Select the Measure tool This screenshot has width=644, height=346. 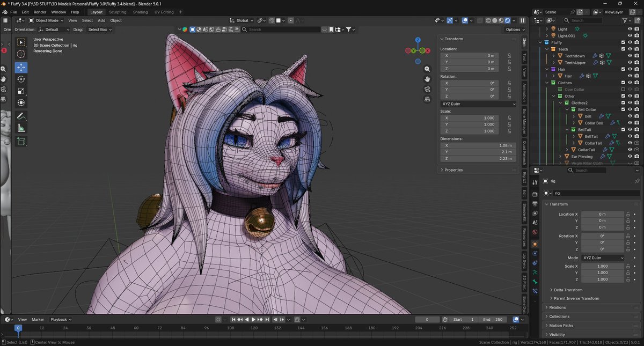point(21,128)
